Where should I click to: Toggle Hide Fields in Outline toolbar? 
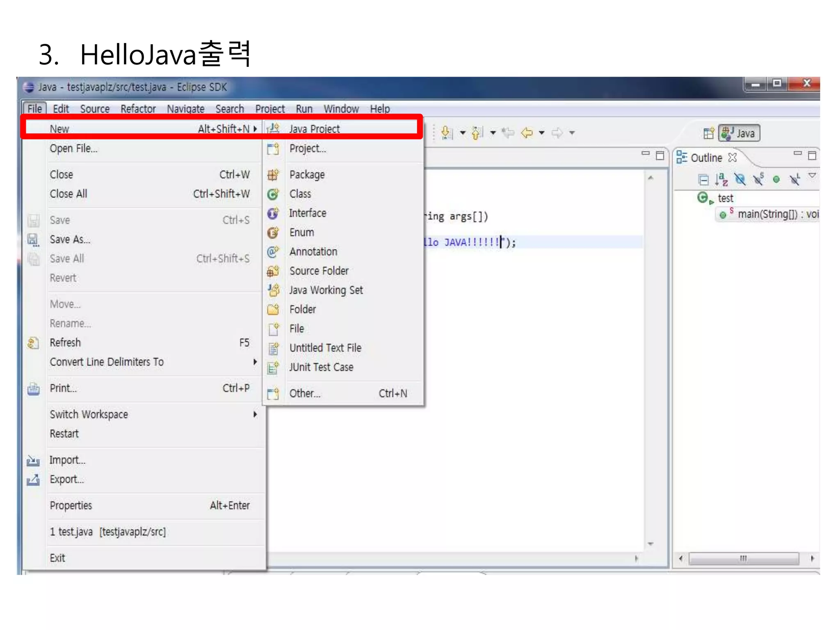(740, 180)
